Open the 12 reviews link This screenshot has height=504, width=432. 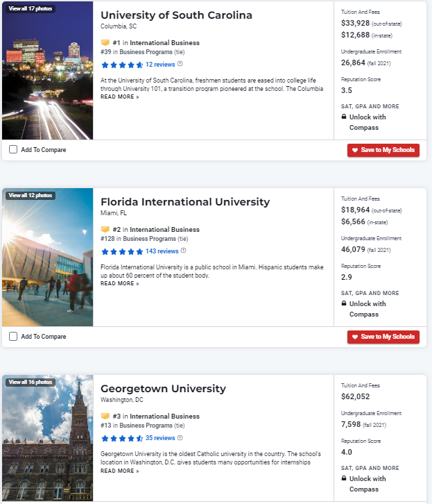click(x=160, y=65)
